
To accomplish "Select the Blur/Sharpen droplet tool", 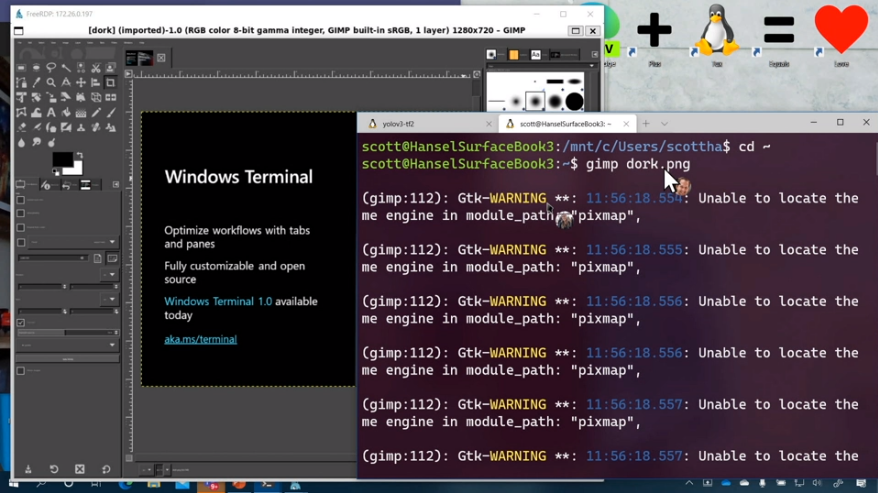I will 21,143.
